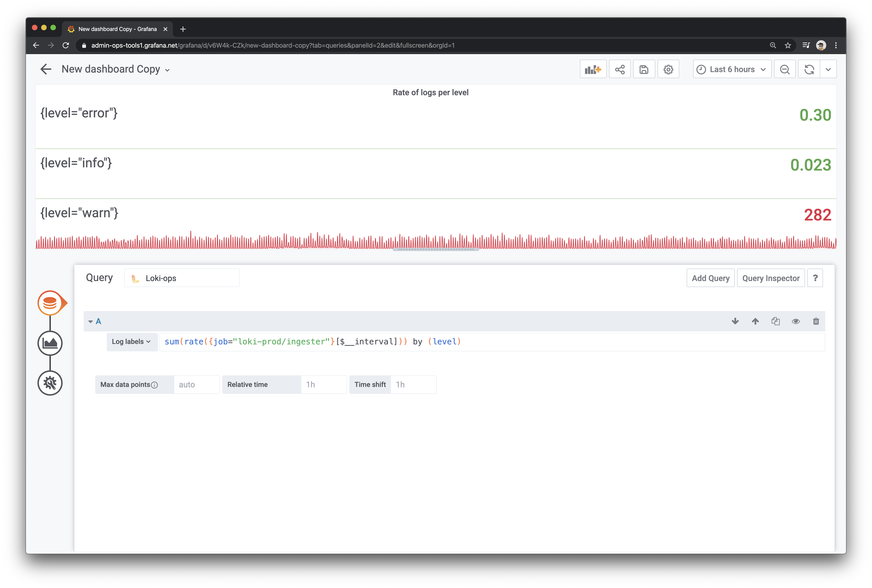Move query A down with the arrow icon

click(x=735, y=321)
